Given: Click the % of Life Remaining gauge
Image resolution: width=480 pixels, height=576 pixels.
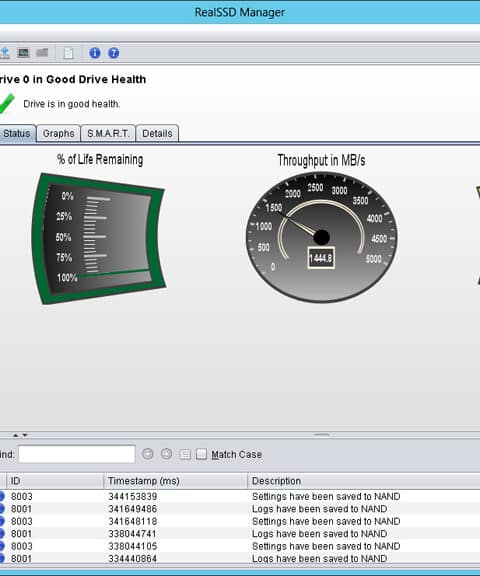Looking at the screenshot, I should point(99,238).
